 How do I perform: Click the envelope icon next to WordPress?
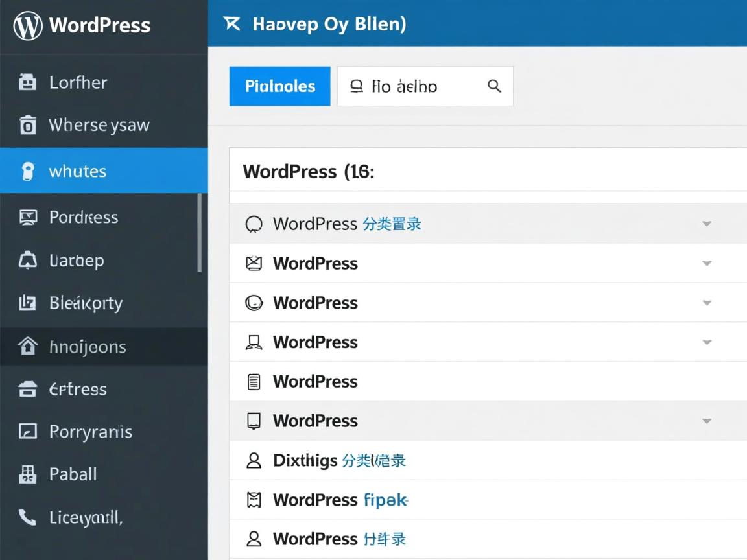(x=254, y=263)
